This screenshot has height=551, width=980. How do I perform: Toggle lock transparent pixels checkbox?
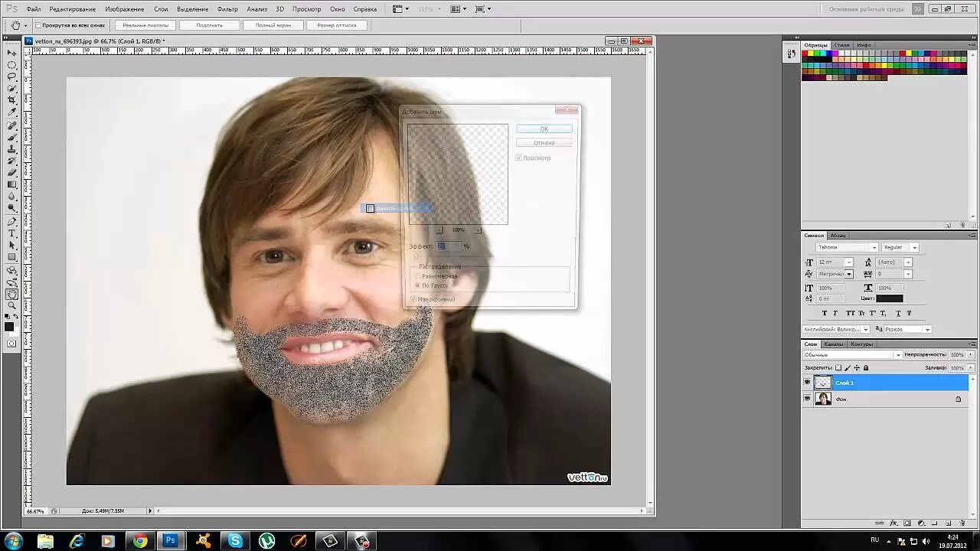[x=838, y=368]
